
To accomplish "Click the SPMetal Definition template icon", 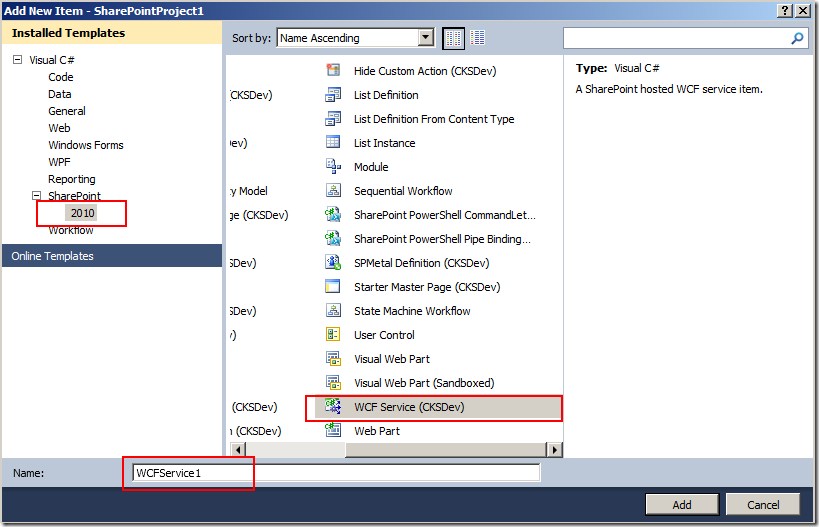I will (333, 263).
